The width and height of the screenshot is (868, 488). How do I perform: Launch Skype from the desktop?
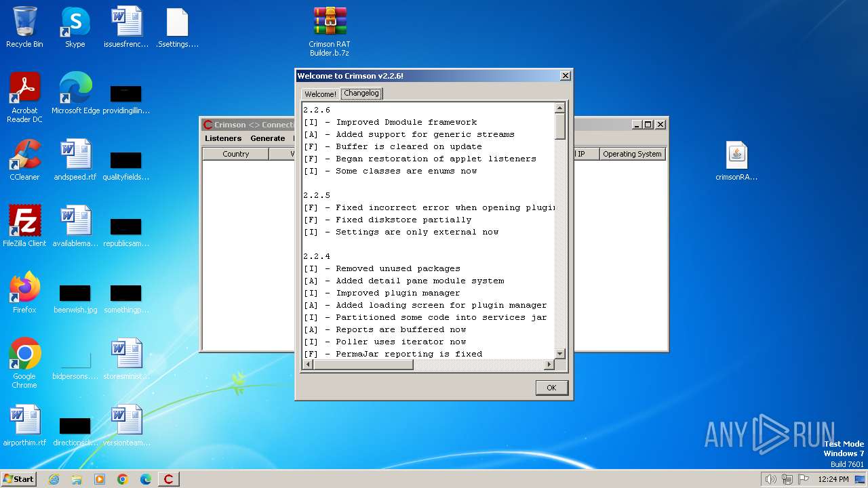coord(75,27)
